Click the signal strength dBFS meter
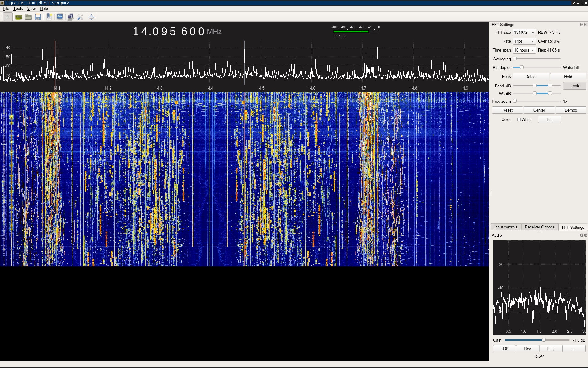 (x=356, y=31)
